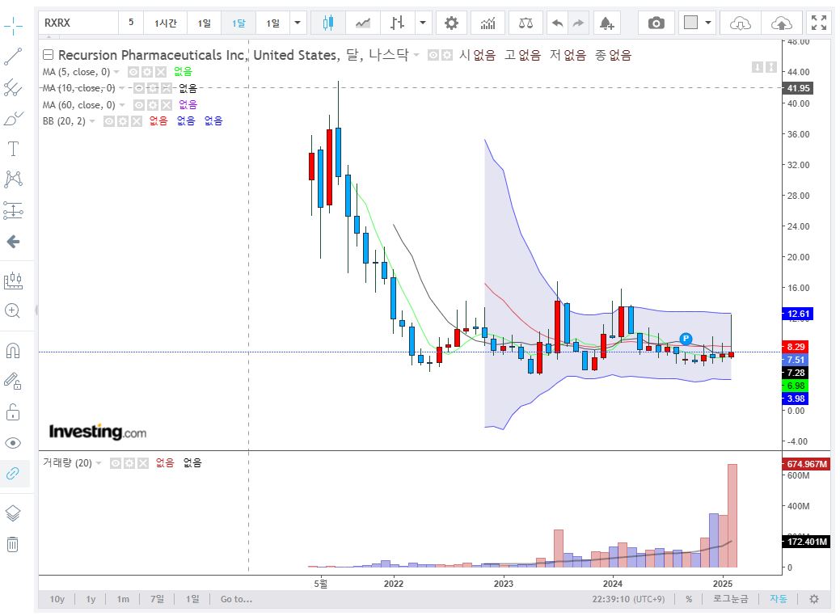Select the 1시간 interval
Screen dimensions: 840x616
click(x=166, y=23)
